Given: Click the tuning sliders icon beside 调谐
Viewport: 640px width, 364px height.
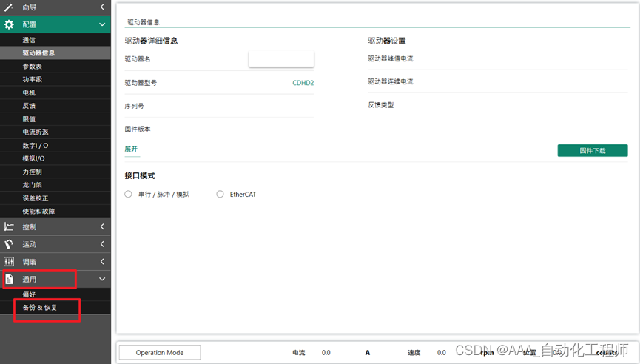Looking at the screenshot, I should click(x=9, y=262).
